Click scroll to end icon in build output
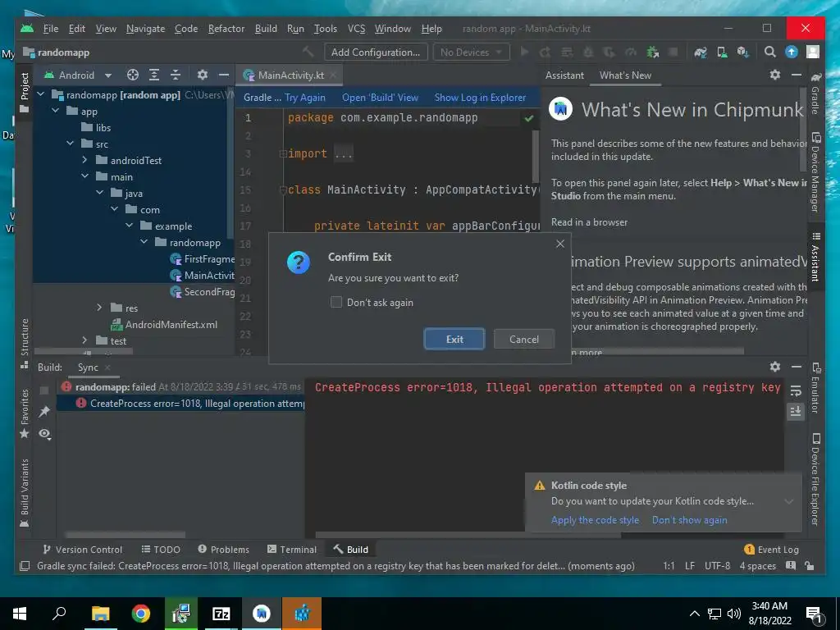Viewport: 840px width, 630px height. pos(796,412)
